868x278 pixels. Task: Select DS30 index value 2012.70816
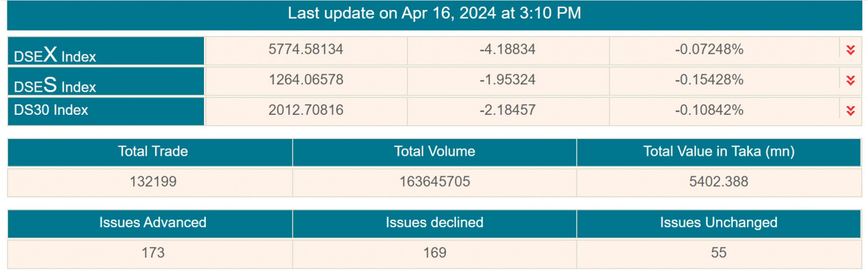(306, 110)
